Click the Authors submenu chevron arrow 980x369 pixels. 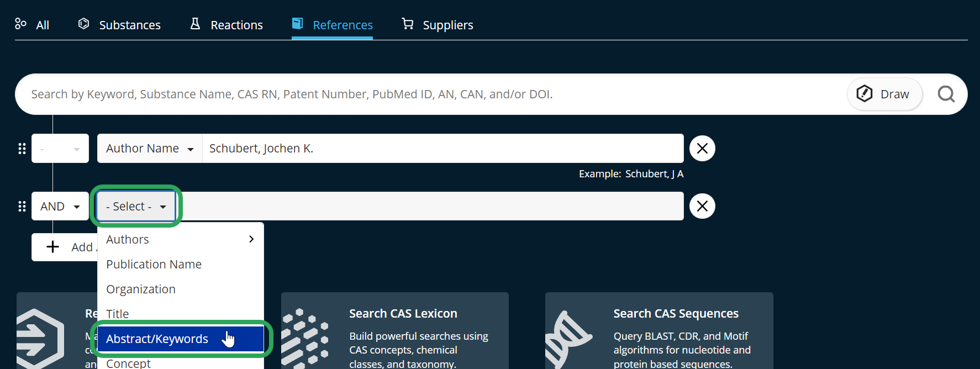coord(251,239)
